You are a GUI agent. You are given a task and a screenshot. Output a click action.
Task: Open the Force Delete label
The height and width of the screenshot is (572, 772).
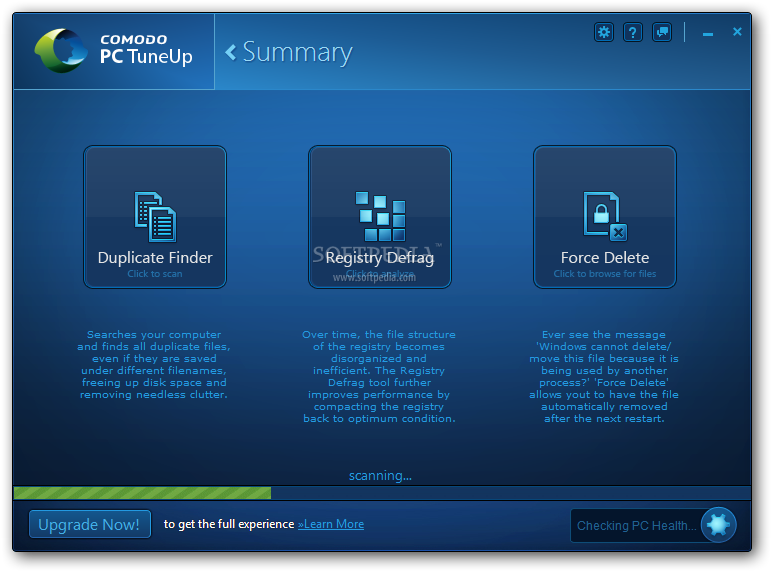(x=605, y=257)
